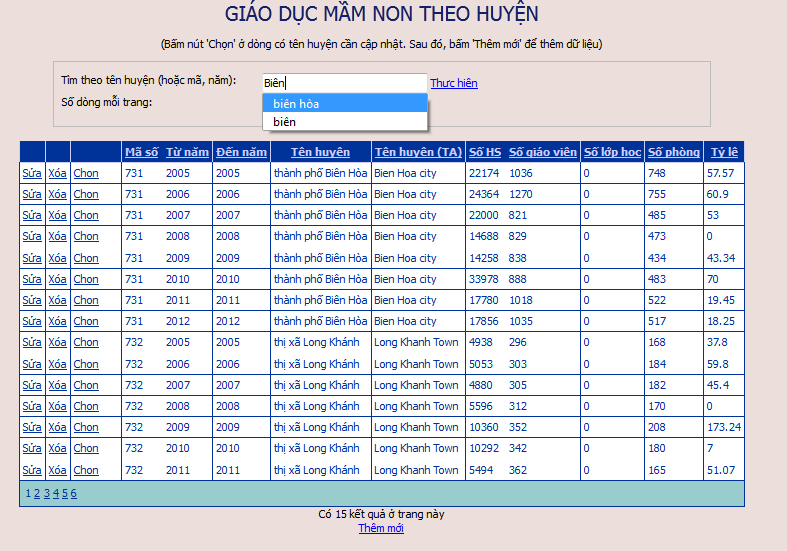Click the student count '10360' cell
This screenshot has width=787, height=551.
484,428
